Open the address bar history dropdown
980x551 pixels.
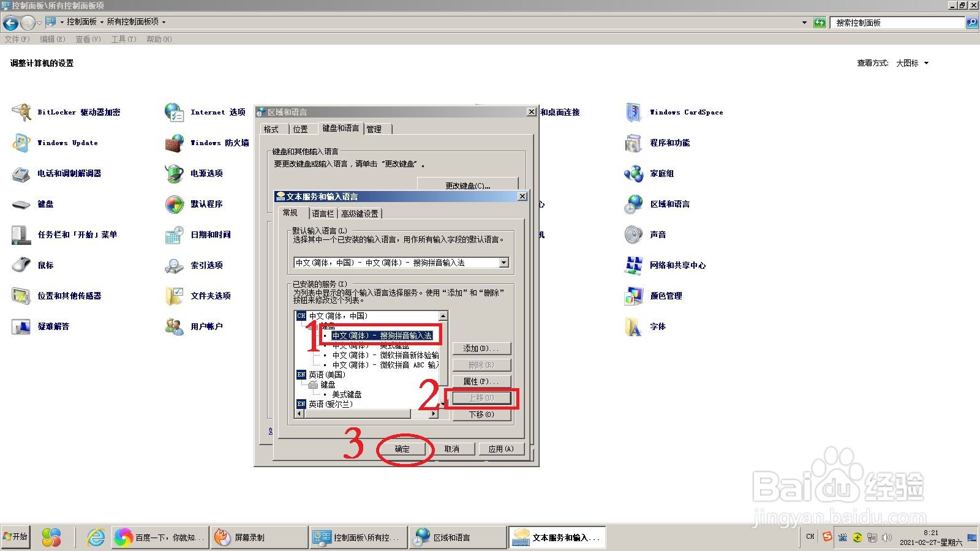[804, 22]
